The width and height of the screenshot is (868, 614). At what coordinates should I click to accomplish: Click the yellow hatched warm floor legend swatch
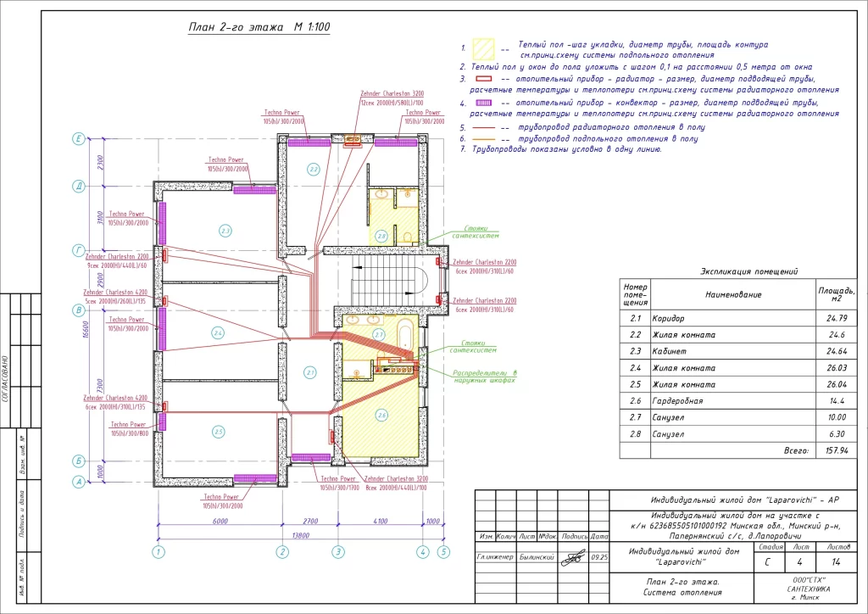(x=484, y=48)
